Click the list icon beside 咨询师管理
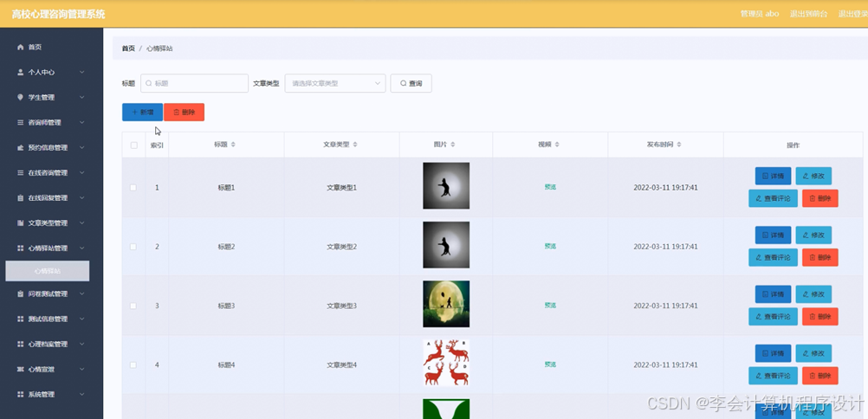The width and height of the screenshot is (868, 419). 21,122
